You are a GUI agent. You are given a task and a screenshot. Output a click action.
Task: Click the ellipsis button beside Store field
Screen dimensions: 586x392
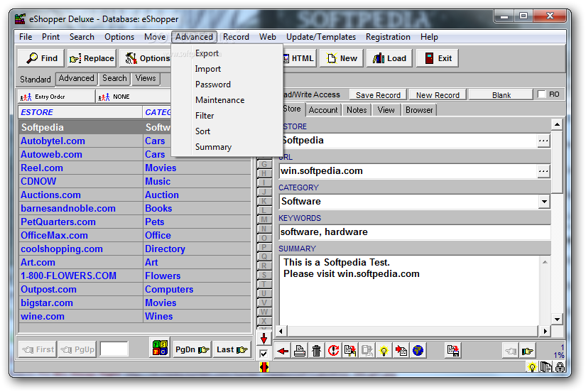pyautogui.click(x=543, y=141)
